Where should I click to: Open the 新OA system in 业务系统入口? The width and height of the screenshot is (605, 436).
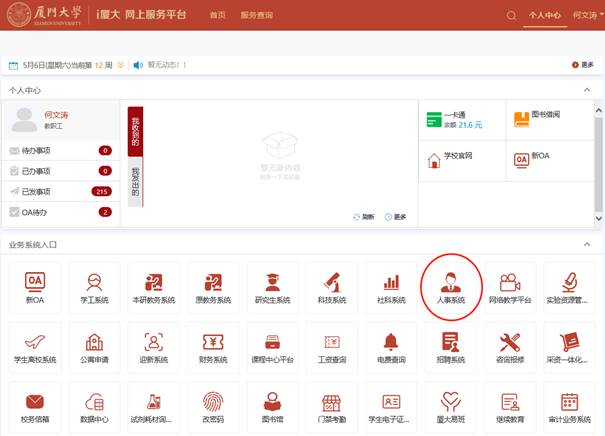[x=35, y=286]
